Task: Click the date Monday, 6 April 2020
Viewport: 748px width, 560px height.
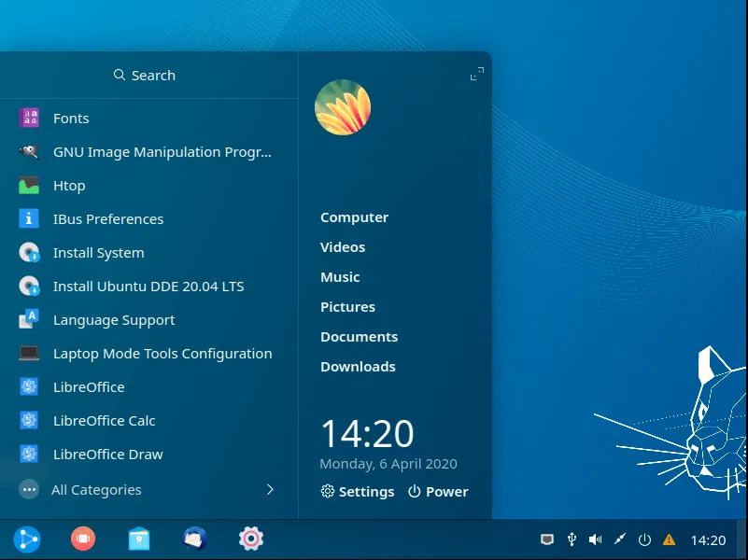Action: 388,464
